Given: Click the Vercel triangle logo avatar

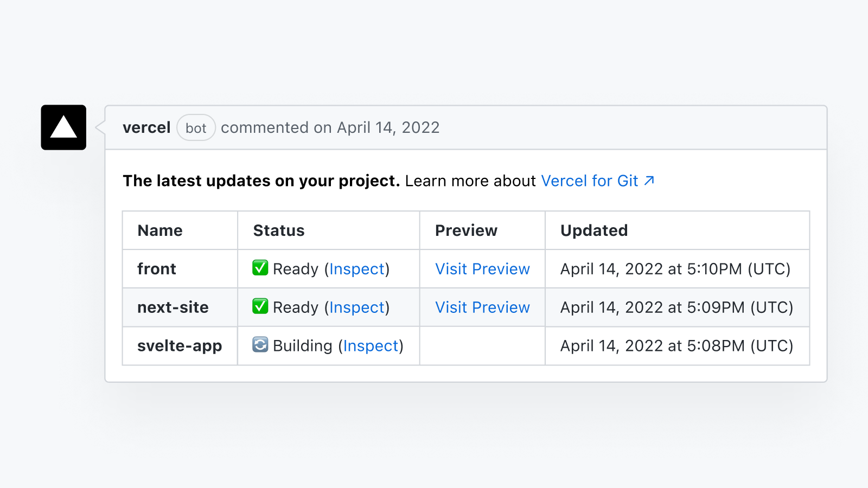Looking at the screenshot, I should (x=63, y=127).
